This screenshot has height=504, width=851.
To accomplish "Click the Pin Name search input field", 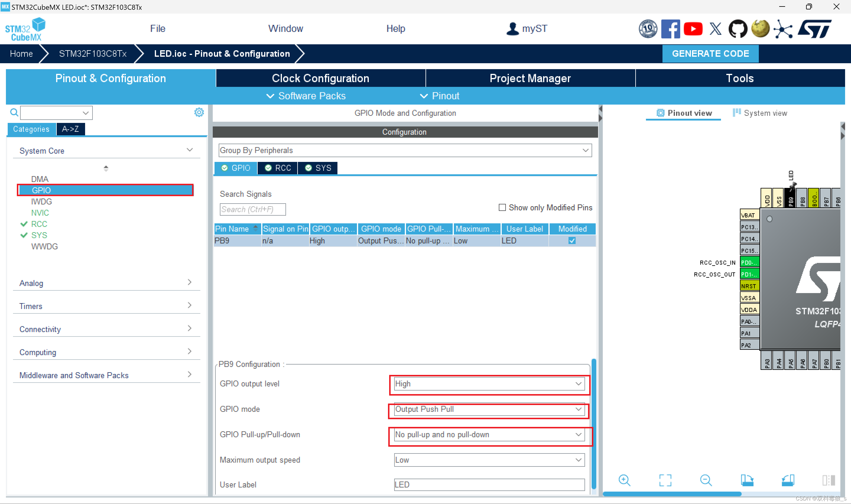I will pyautogui.click(x=251, y=209).
